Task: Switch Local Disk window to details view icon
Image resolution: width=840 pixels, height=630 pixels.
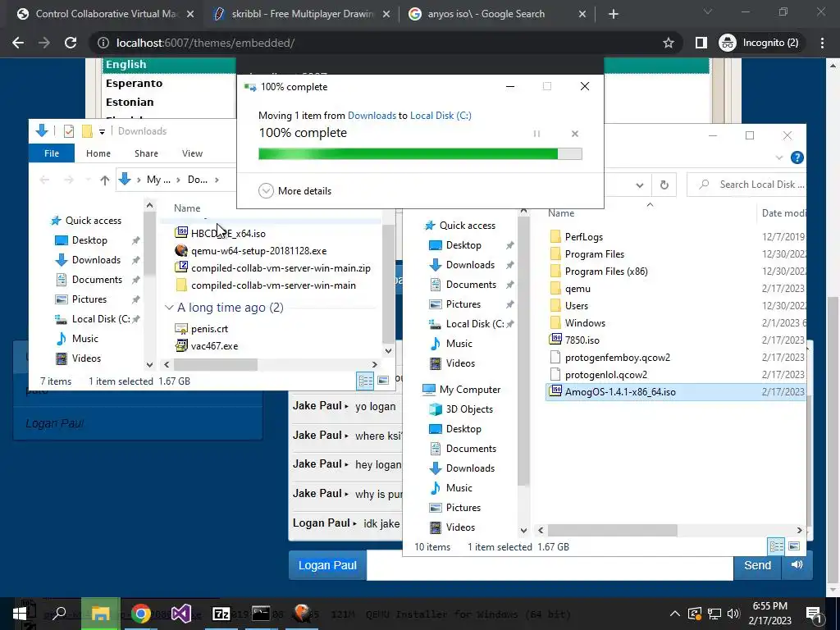Action: pos(776,546)
